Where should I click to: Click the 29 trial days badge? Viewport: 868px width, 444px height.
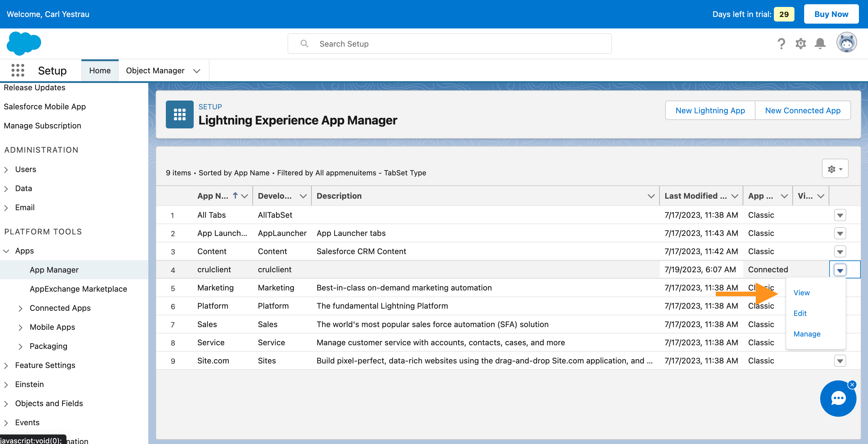click(784, 14)
